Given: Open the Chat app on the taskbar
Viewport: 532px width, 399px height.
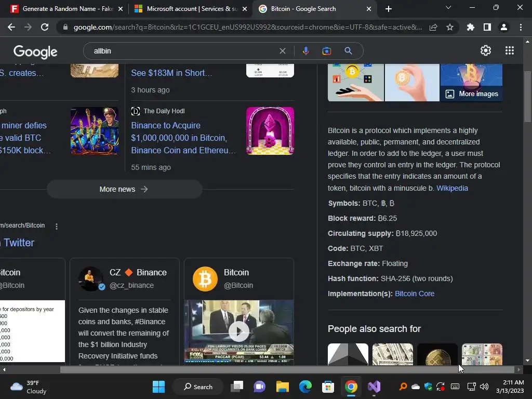Looking at the screenshot, I should 260,387.
